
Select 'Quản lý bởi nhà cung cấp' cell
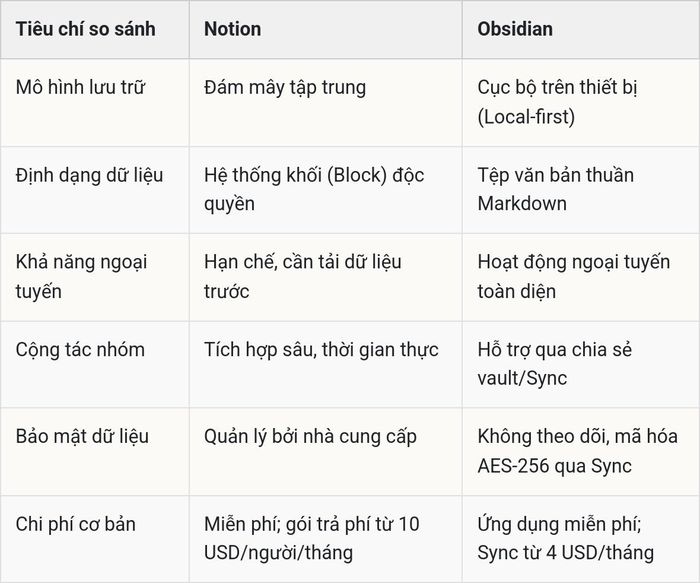(x=310, y=437)
